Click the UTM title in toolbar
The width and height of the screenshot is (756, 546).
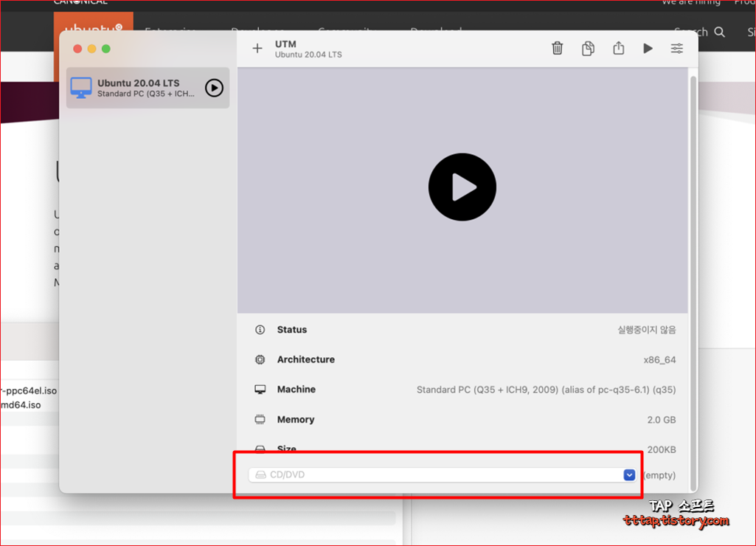285,44
